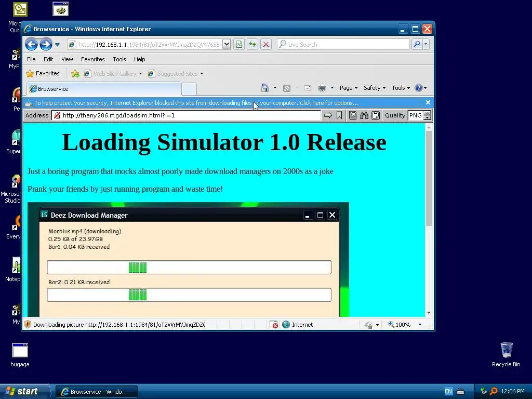Stop loading with the red X icon

pyautogui.click(x=266, y=45)
